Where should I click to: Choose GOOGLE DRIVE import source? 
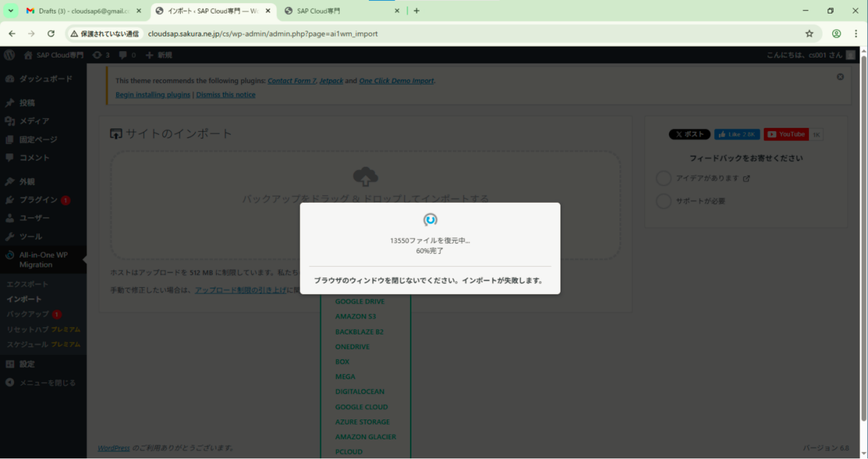click(x=360, y=301)
